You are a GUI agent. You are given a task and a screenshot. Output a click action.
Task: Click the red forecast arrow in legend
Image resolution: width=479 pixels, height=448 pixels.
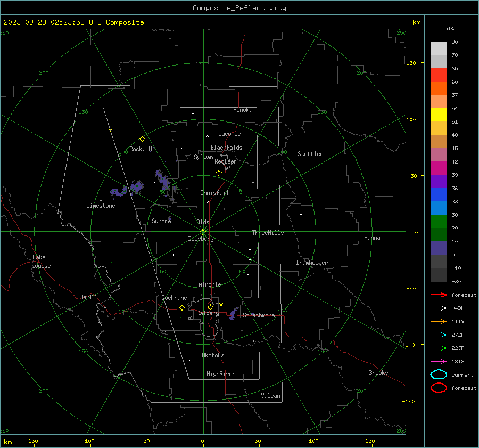tap(439, 295)
